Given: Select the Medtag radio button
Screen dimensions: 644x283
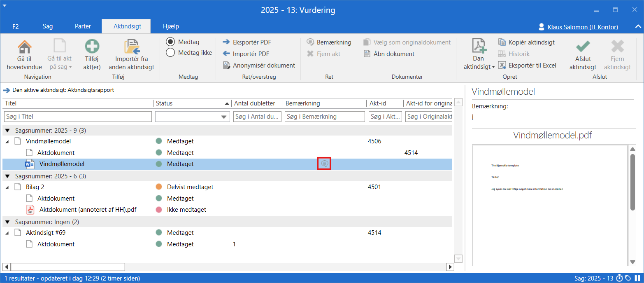Looking at the screenshot, I should [x=170, y=42].
